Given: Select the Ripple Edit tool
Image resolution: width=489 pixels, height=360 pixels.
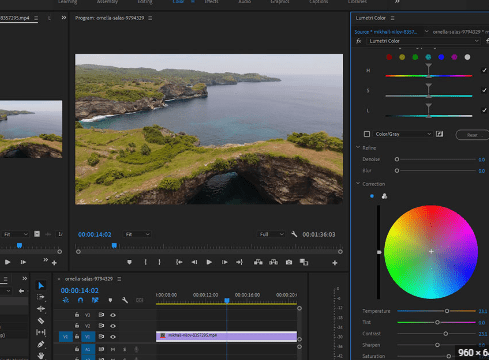Looking at the screenshot, I should click(41, 309).
